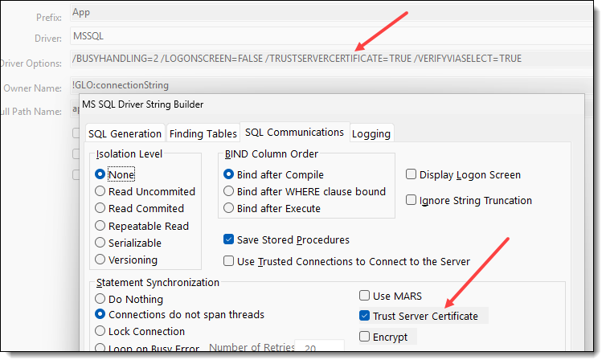Select Read Commited isolation level

[x=100, y=208]
